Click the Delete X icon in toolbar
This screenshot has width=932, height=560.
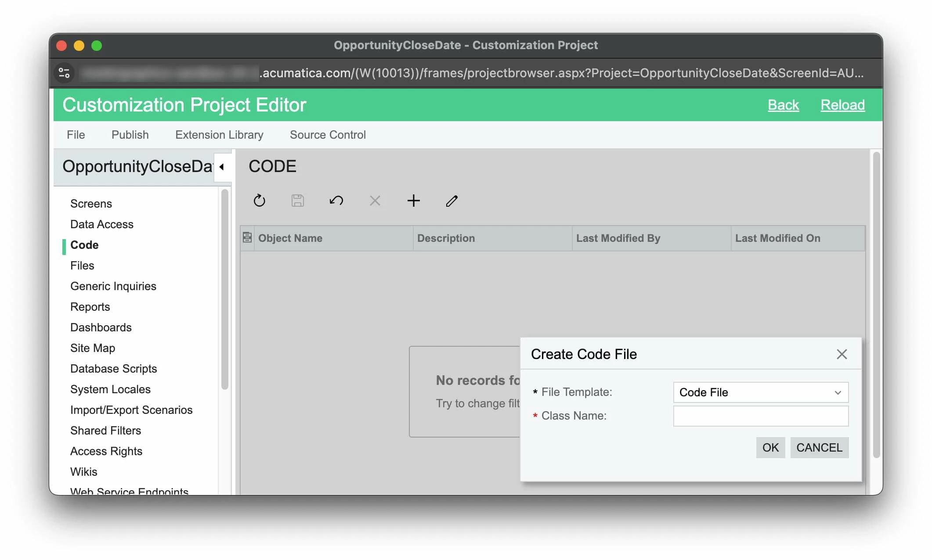tap(375, 201)
